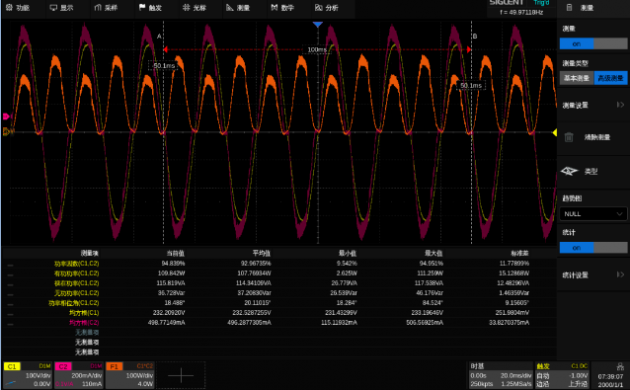The width and height of the screenshot is (630, 390).
Task: Select 基本测量 basic measurement mode
Action: pyautogui.click(x=577, y=78)
